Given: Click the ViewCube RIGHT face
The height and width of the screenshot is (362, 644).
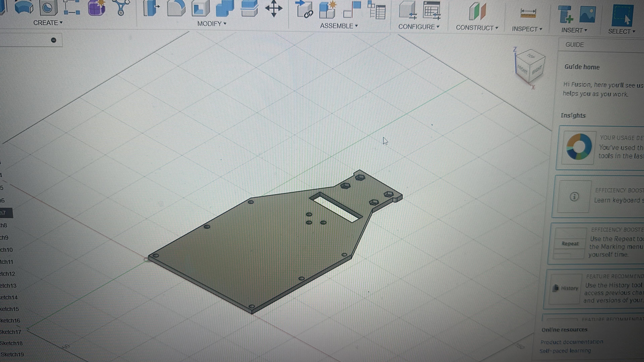Looking at the screenshot, I should click(537, 70).
